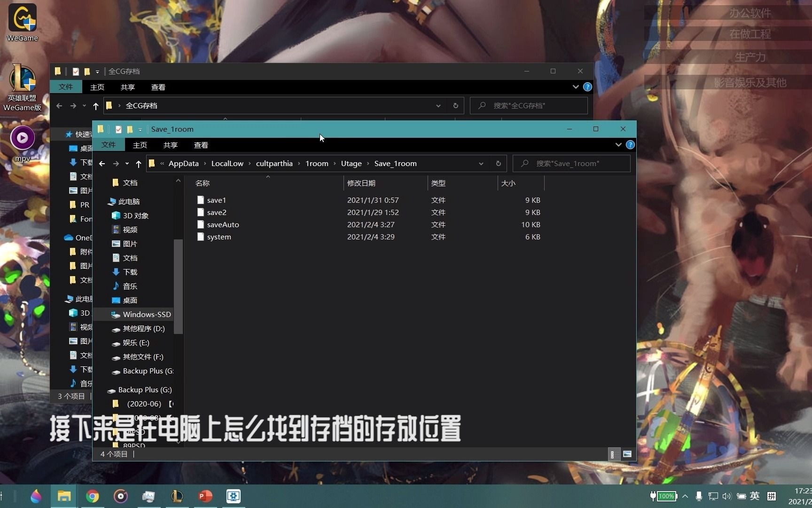Image resolution: width=812 pixels, height=508 pixels.
Task: Show previous path locations via « chevron
Action: [x=162, y=164]
